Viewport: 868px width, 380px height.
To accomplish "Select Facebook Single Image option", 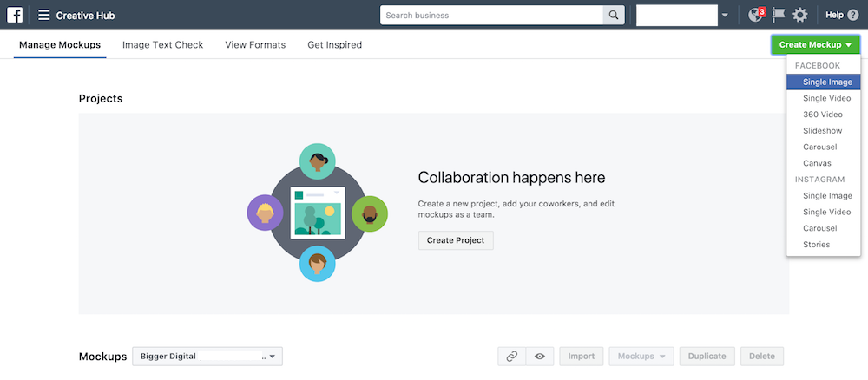I will click(823, 82).
